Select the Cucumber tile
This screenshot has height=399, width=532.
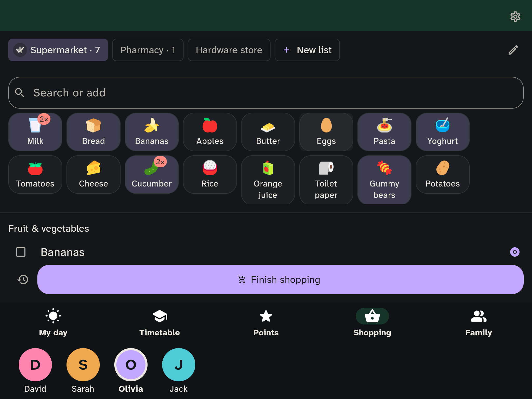(x=152, y=175)
